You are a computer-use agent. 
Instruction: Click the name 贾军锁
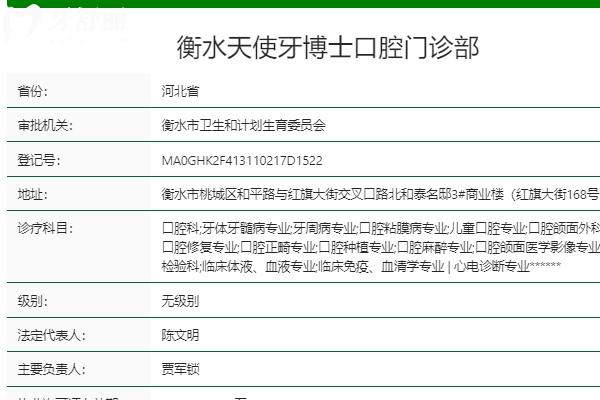coord(180,369)
